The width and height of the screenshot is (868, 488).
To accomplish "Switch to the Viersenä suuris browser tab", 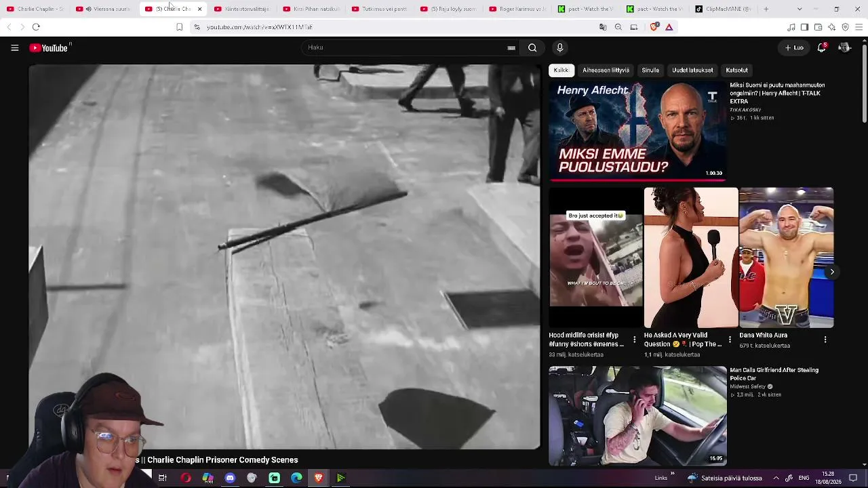I will click(103, 9).
